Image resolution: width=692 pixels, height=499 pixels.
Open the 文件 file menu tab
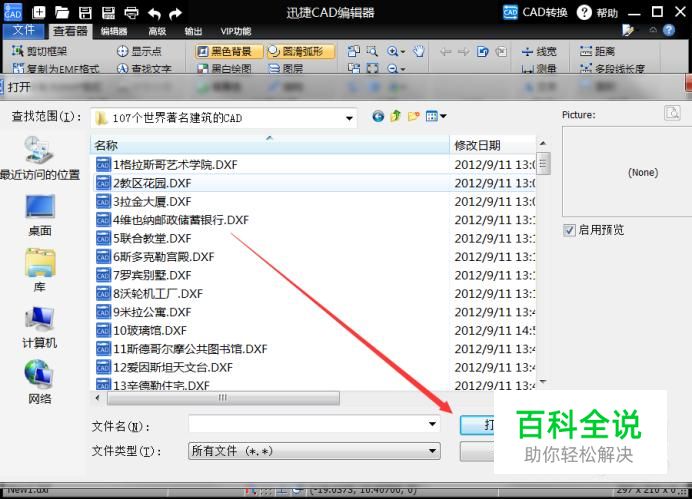23,30
